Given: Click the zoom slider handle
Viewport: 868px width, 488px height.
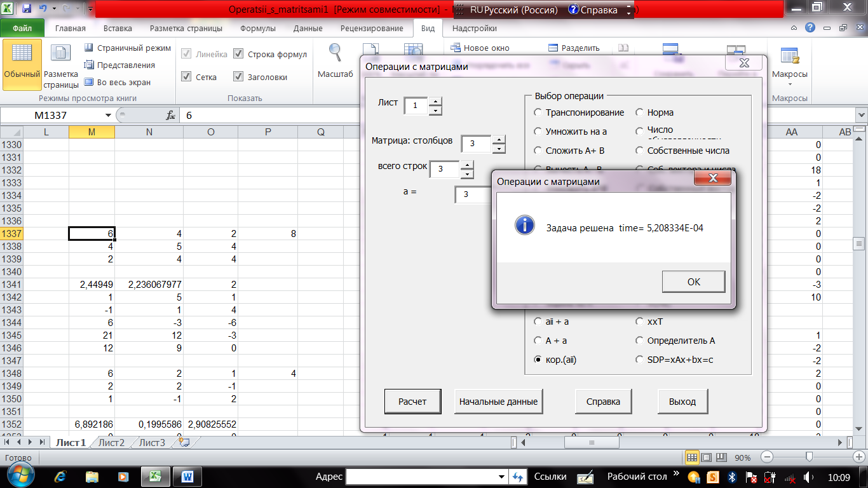Looking at the screenshot, I should (x=809, y=457).
